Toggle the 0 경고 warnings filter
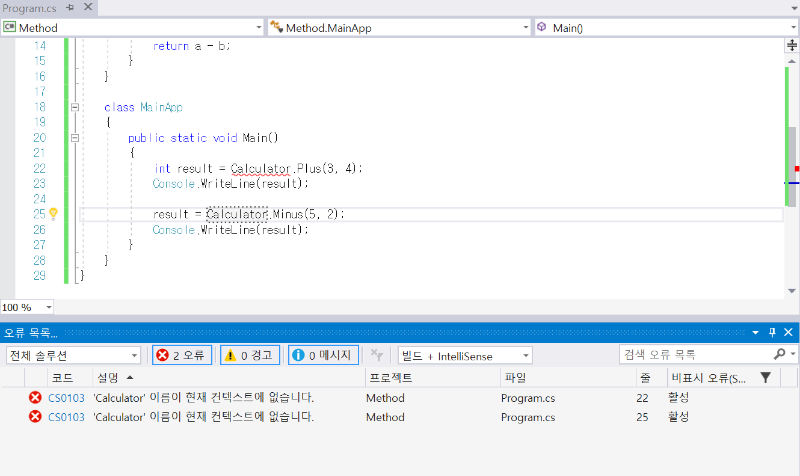 coord(250,355)
